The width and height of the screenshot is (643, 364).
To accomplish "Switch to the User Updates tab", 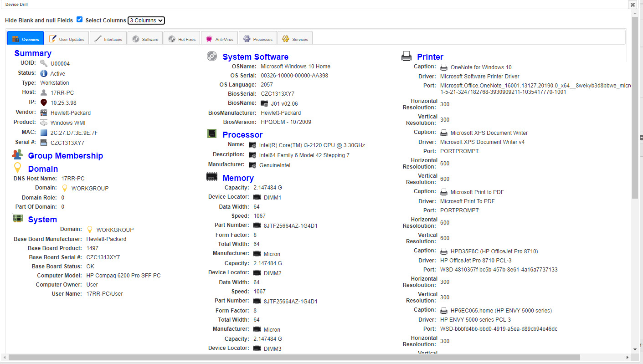I will click(67, 38).
